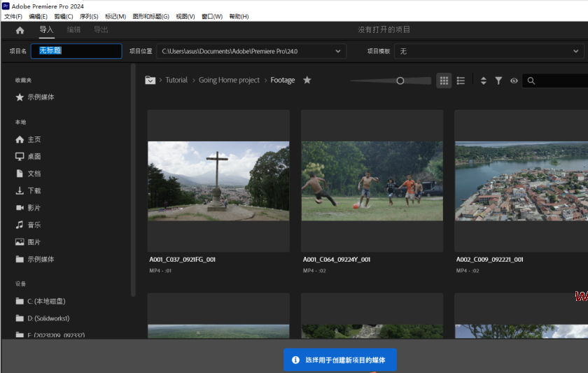Switch to list view icon

[461, 80]
